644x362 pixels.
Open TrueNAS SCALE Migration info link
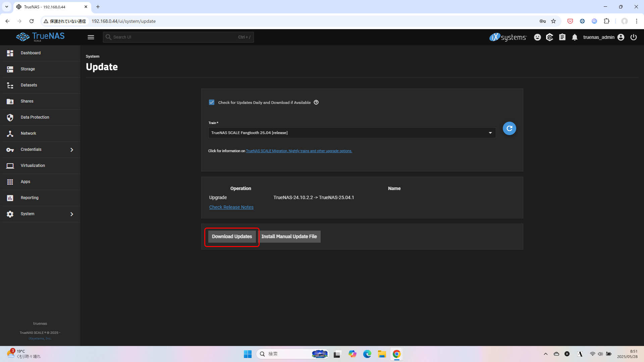(299, 151)
